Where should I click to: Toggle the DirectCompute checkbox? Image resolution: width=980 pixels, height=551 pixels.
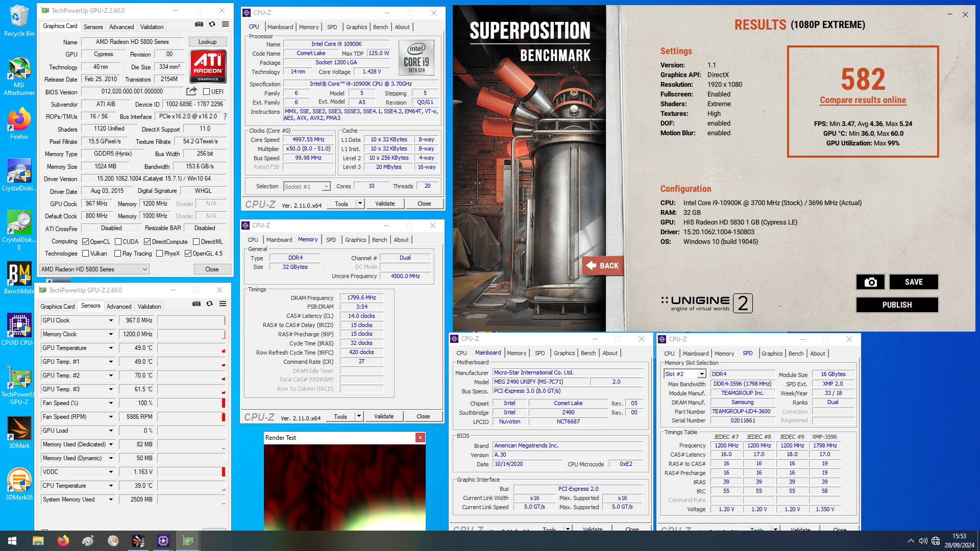[x=148, y=242]
